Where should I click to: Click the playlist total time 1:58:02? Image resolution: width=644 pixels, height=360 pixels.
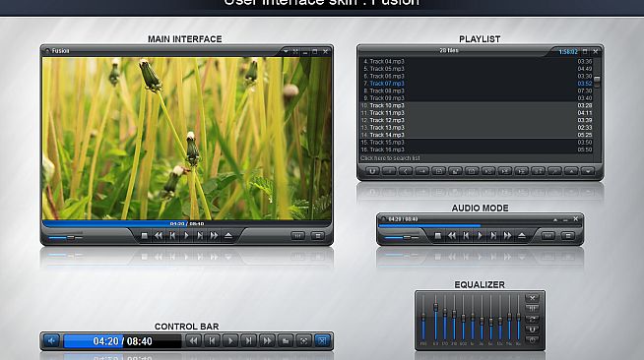tap(568, 52)
